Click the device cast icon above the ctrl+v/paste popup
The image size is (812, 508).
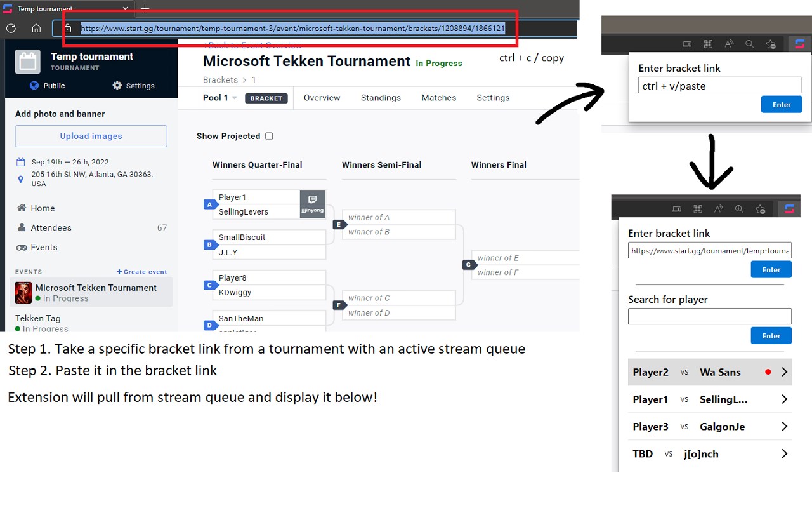[x=687, y=44]
